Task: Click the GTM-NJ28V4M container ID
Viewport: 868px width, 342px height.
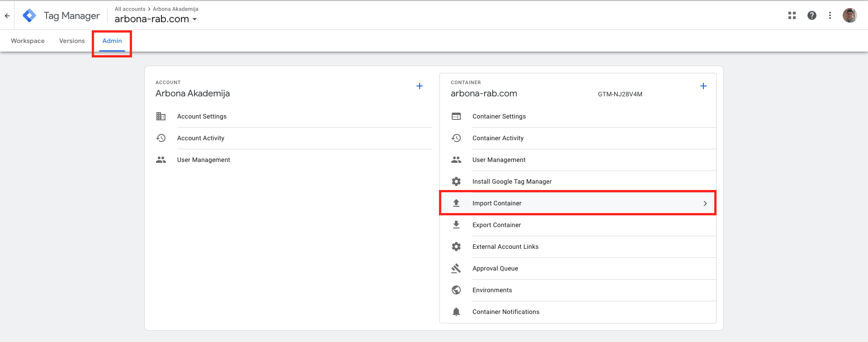Action: [x=620, y=94]
